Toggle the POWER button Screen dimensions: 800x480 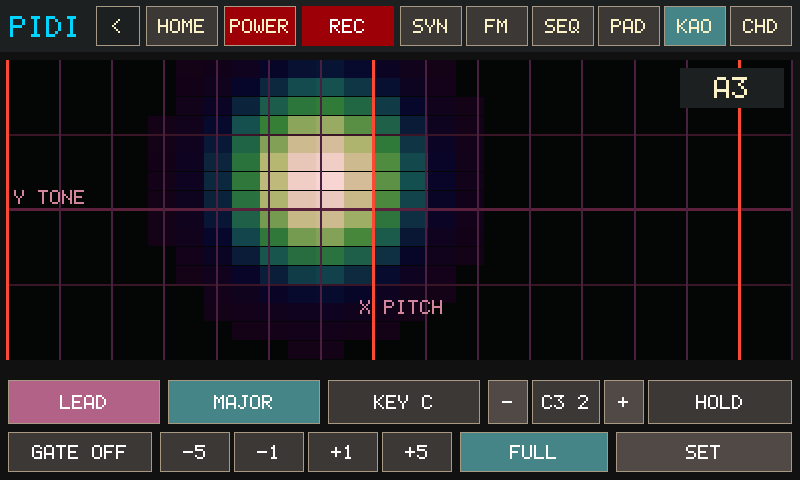tap(260, 26)
